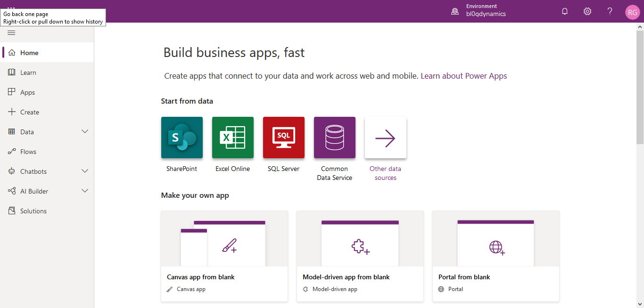Image resolution: width=644 pixels, height=308 pixels.
Task: Click the Data label in sidebar
Action: (x=27, y=132)
